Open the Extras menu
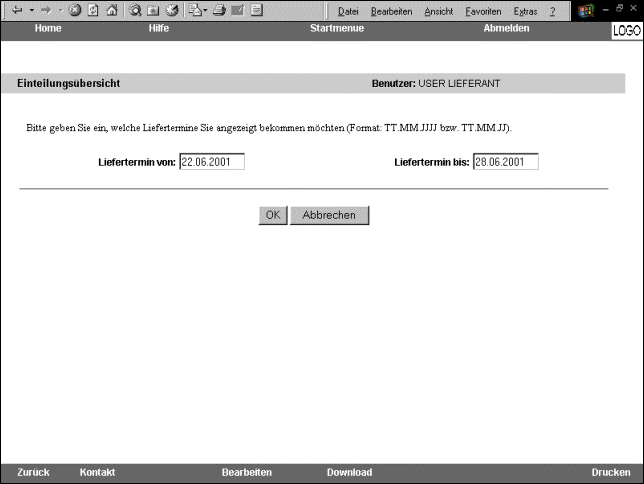 [525, 12]
